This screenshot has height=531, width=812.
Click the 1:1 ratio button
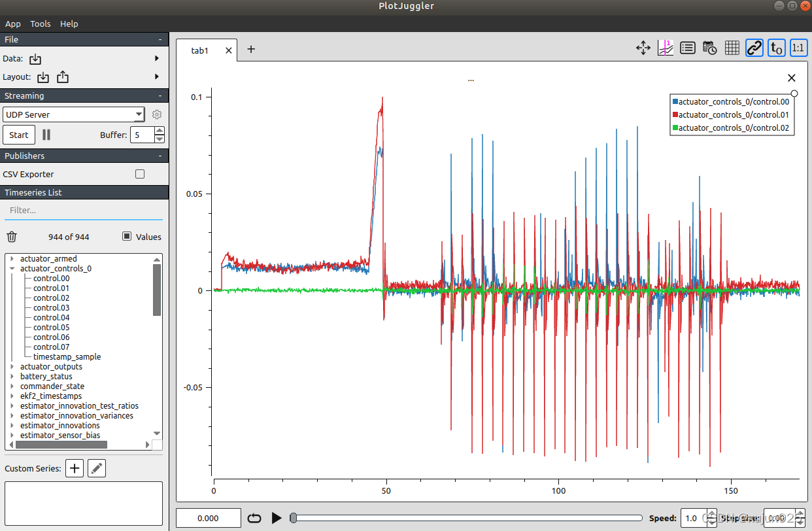798,48
